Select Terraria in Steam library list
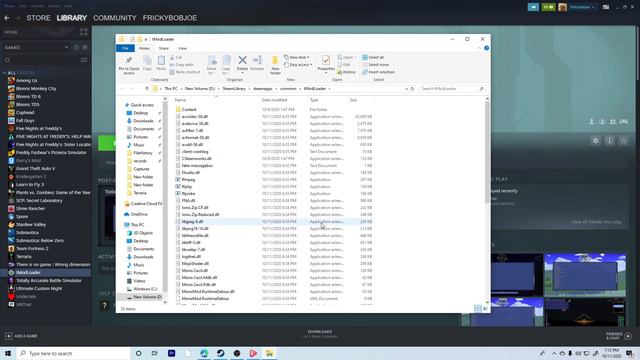 pos(24,257)
